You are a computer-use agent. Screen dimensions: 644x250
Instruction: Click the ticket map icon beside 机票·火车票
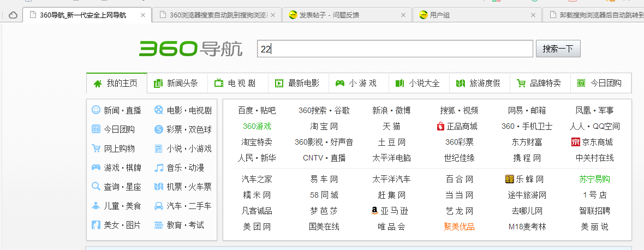158,187
